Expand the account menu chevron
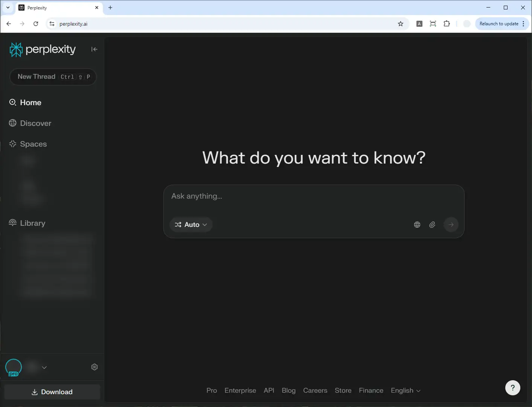Image resolution: width=532 pixels, height=407 pixels. [44, 367]
